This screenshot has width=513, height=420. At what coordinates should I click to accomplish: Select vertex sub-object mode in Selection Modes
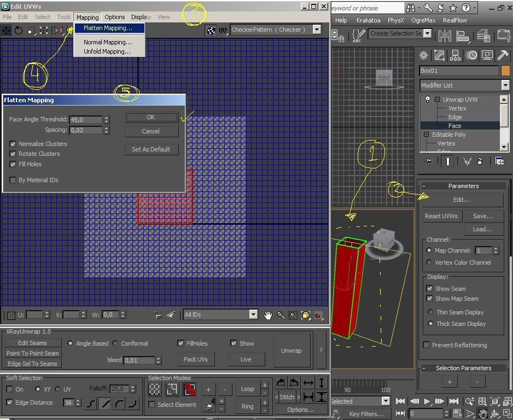(x=154, y=389)
